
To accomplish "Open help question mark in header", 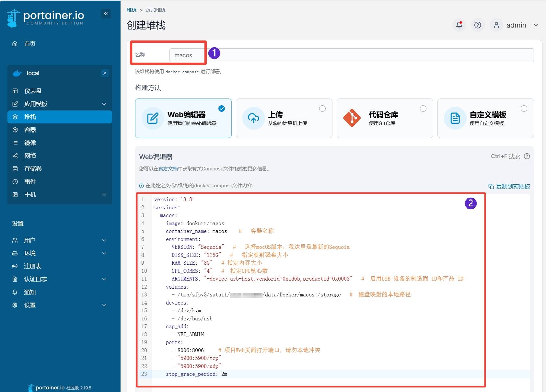I will [478, 25].
